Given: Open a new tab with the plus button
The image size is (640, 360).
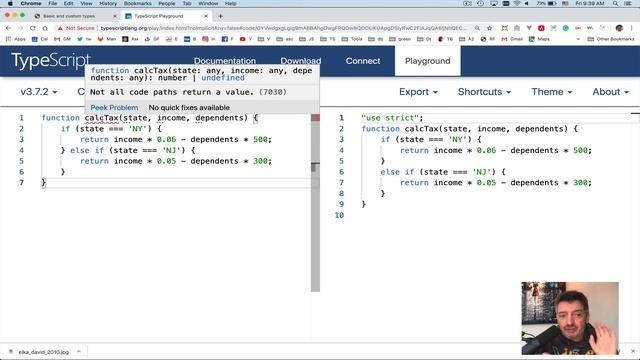Looking at the screenshot, I should pos(220,16).
